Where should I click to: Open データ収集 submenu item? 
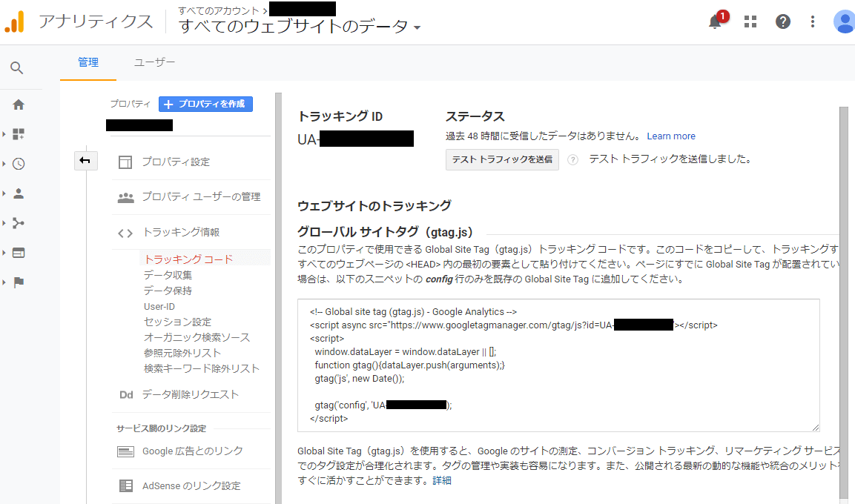(x=168, y=275)
